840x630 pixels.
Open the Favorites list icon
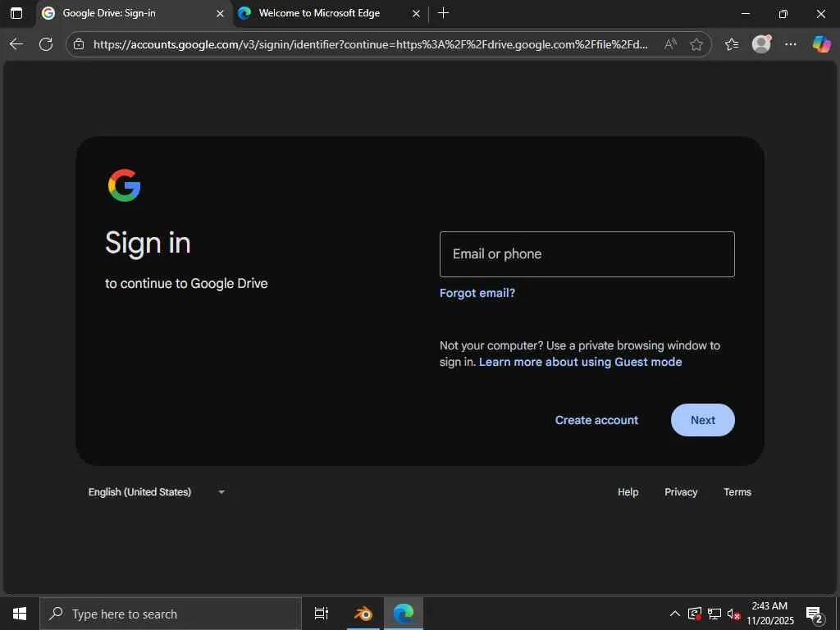(x=731, y=44)
